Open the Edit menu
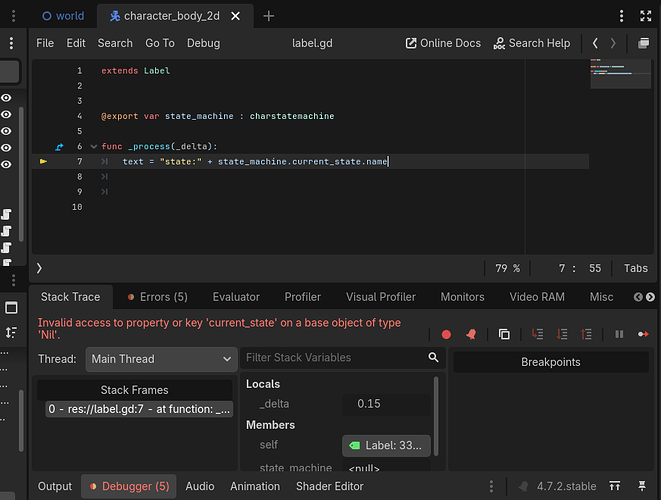This screenshot has height=500, width=661. click(76, 43)
